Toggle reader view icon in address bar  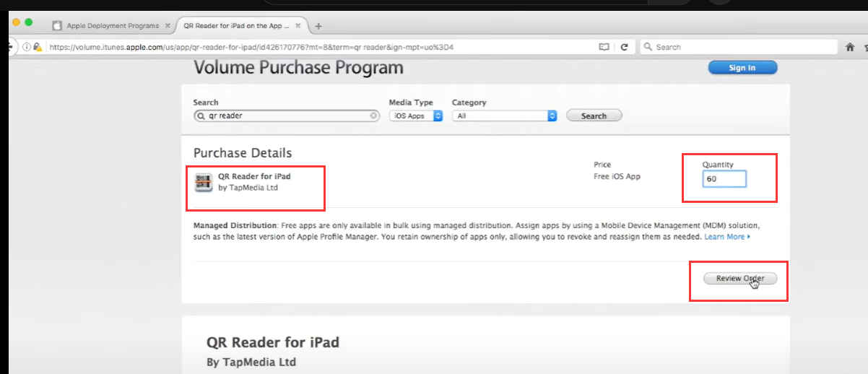pyautogui.click(x=604, y=47)
